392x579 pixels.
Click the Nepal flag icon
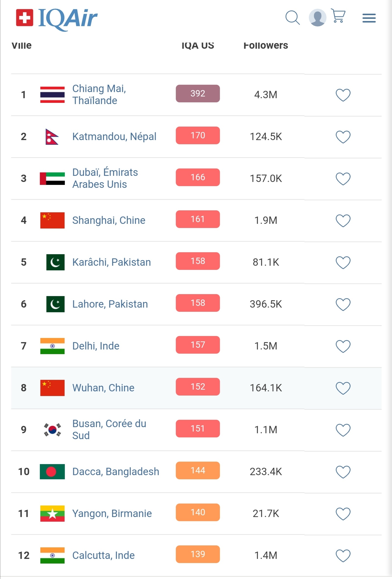52,137
